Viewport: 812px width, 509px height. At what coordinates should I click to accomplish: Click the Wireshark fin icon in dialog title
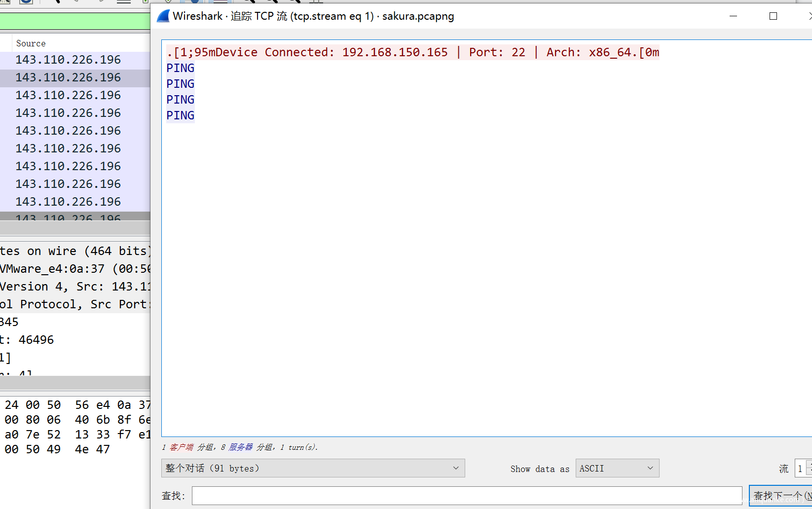click(163, 16)
